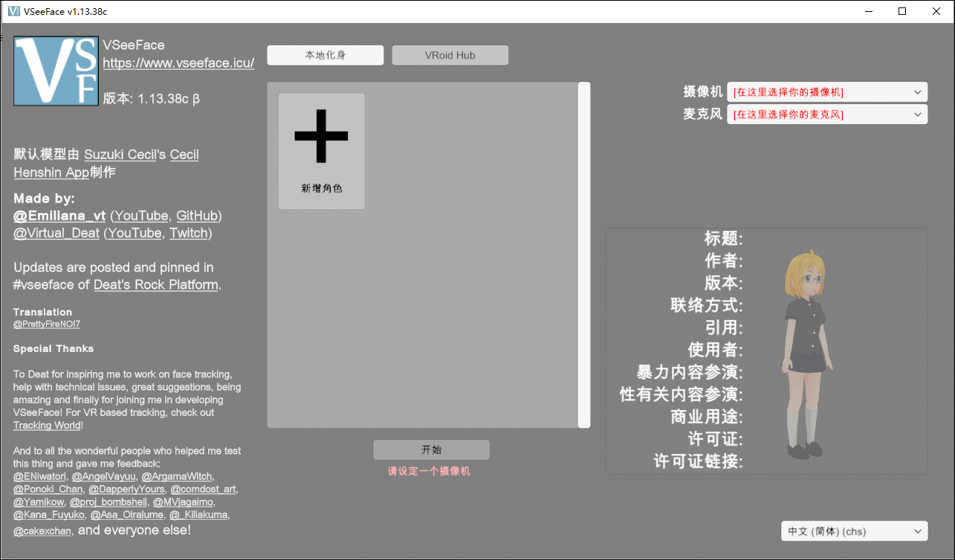955x560 pixels.
Task: Open the vseeface.icu website link
Action: 178,63
